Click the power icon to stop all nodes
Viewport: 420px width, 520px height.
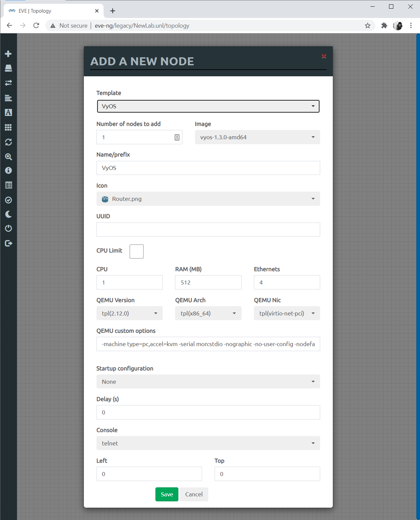(8, 228)
